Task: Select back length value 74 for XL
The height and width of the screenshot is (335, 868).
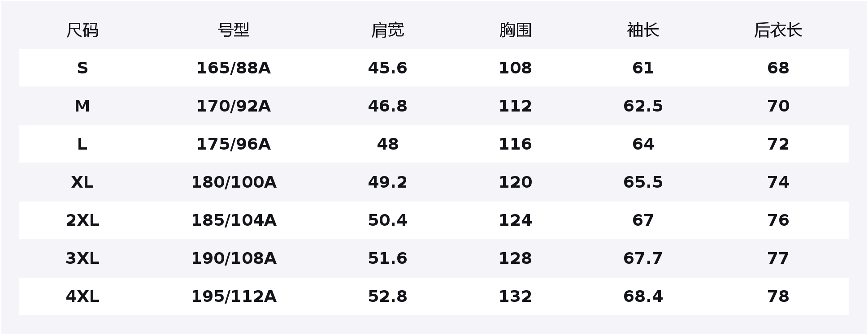Action: click(778, 182)
